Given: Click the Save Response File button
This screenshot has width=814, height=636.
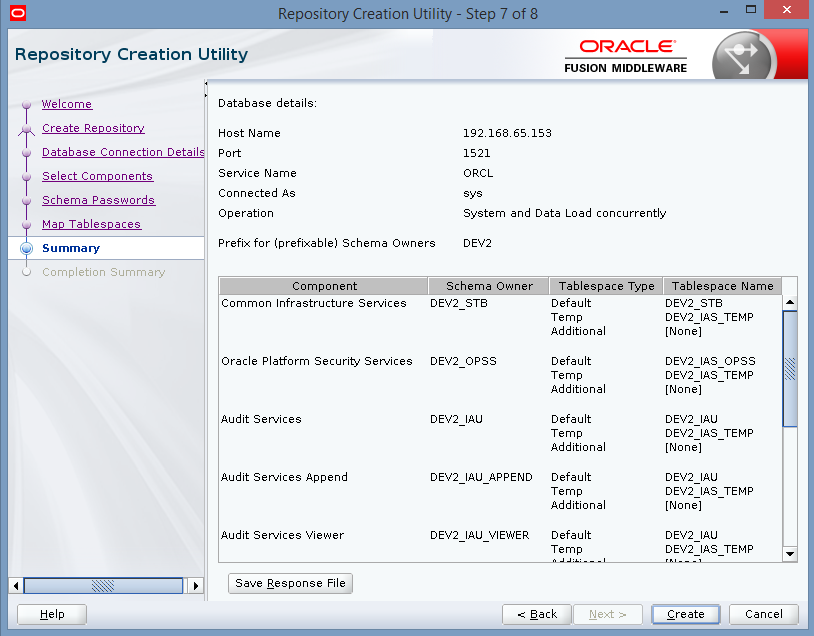Looking at the screenshot, I should tap(290, 583).
